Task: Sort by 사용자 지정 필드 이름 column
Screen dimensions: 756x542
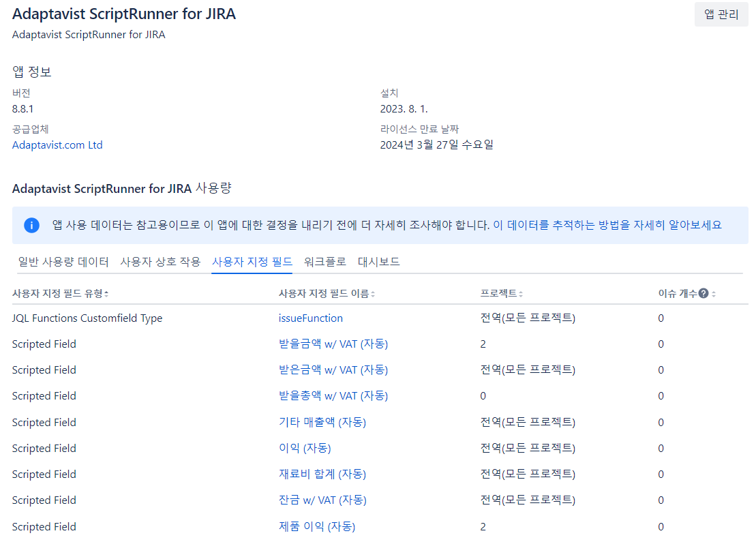Action: click(x=327, y=293)
